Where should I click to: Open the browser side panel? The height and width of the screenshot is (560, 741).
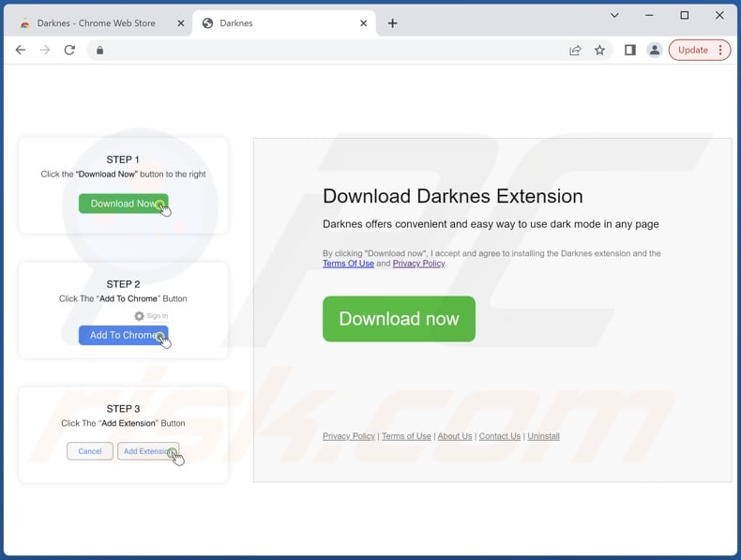click(630, 50)
